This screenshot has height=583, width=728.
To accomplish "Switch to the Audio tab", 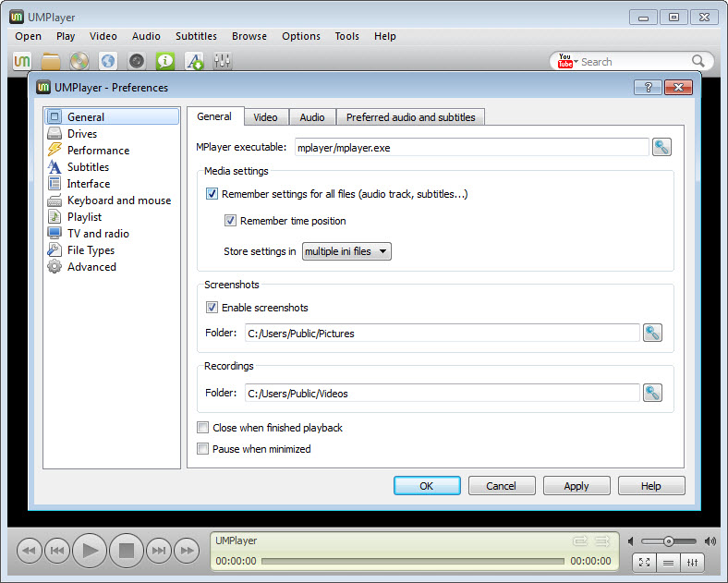I will click(312, 117).
